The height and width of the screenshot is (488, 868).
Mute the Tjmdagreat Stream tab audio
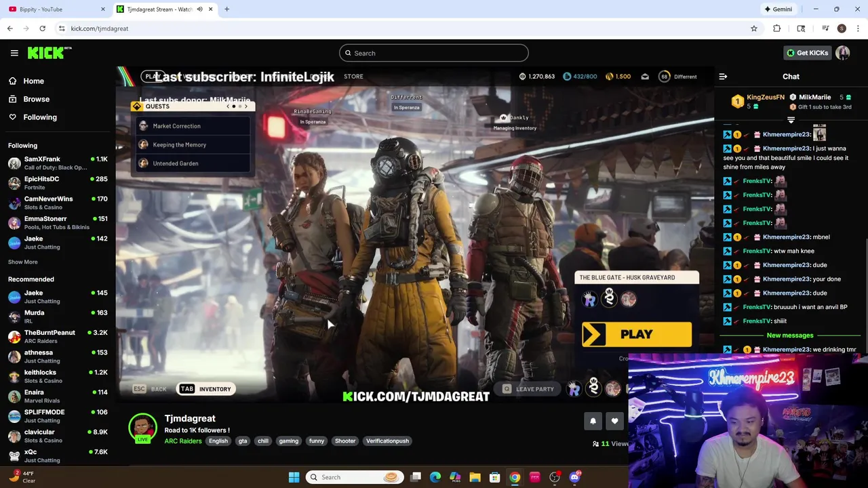coord(199,9)
